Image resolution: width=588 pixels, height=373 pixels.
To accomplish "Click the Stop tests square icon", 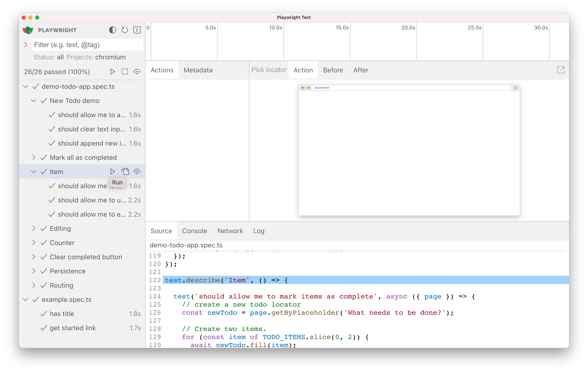I will 125,72.
